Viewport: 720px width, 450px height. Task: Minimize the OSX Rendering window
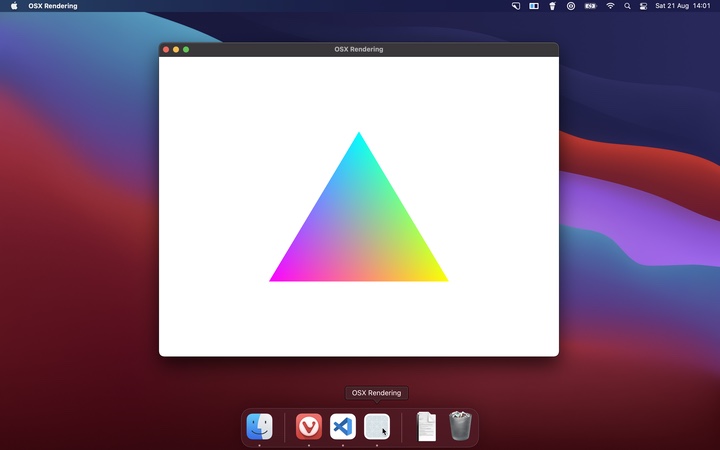pyautogui.click(x=176, y=49)
